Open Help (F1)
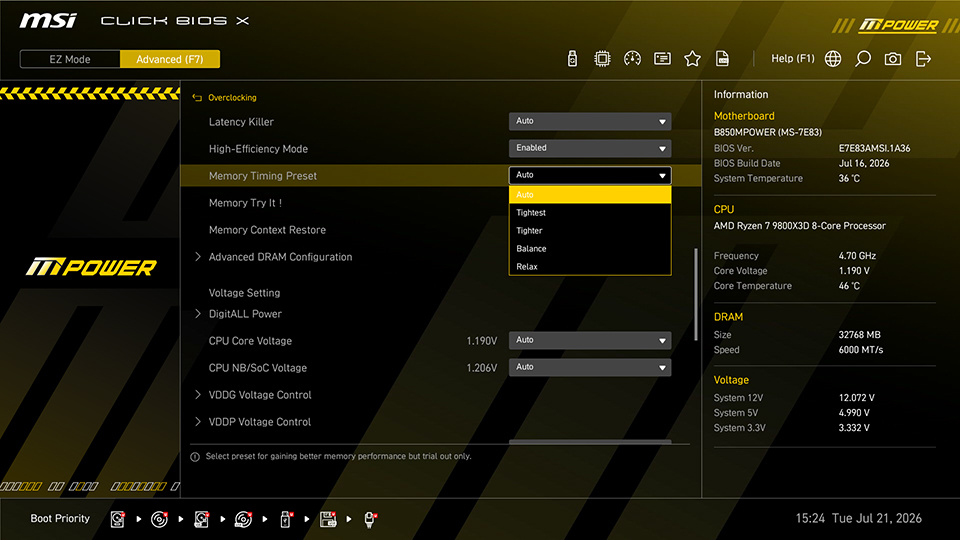This screenshot has width=960, height=540. (x=792, y=59)
